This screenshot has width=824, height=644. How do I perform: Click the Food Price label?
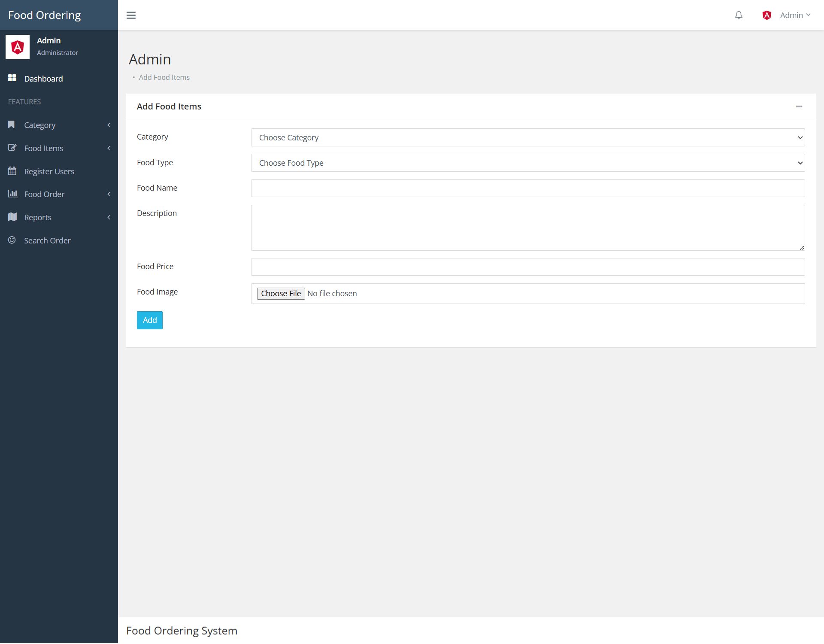(155, 267)
